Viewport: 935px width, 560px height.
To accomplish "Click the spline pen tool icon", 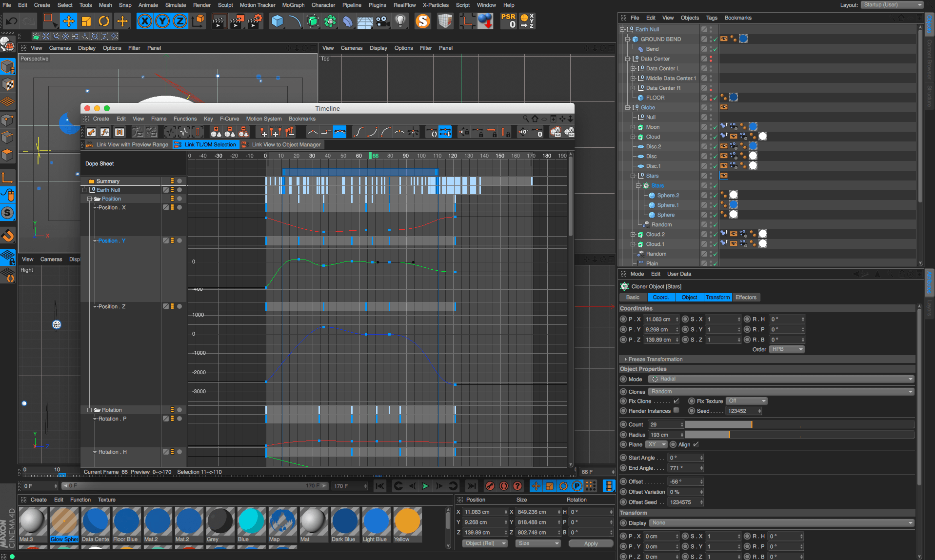I will pyautogui.click(x=295, y=21).
